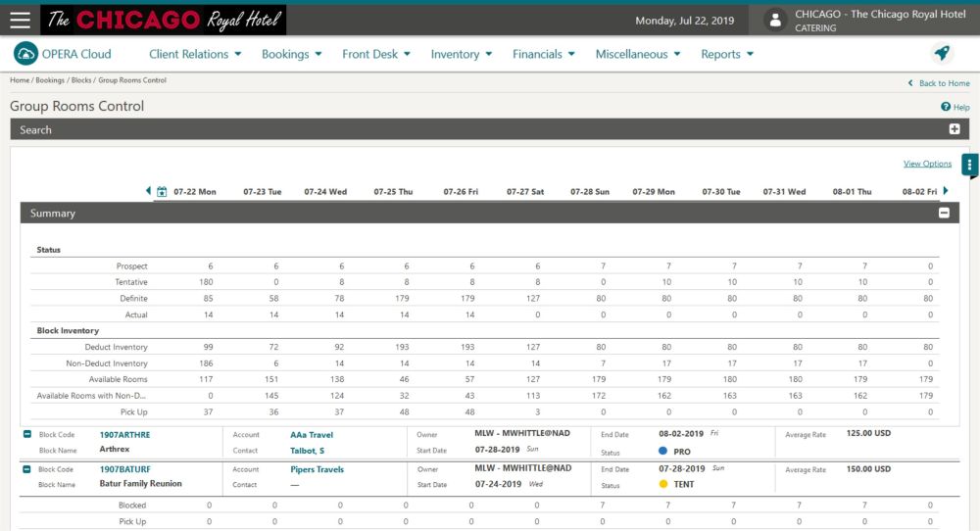Open the Bookings menu
Image resolution: width=980 pixels, height=531 pixels.
(291, 54)
